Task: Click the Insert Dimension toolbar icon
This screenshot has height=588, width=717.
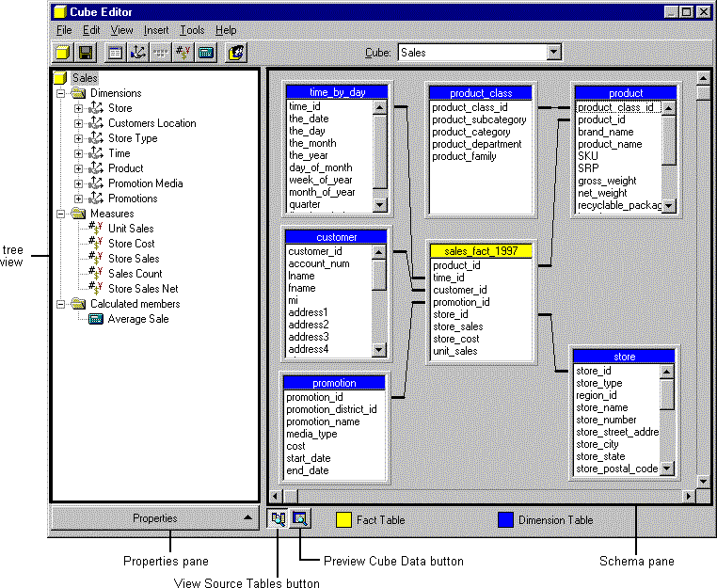Action: click(137, 53)
